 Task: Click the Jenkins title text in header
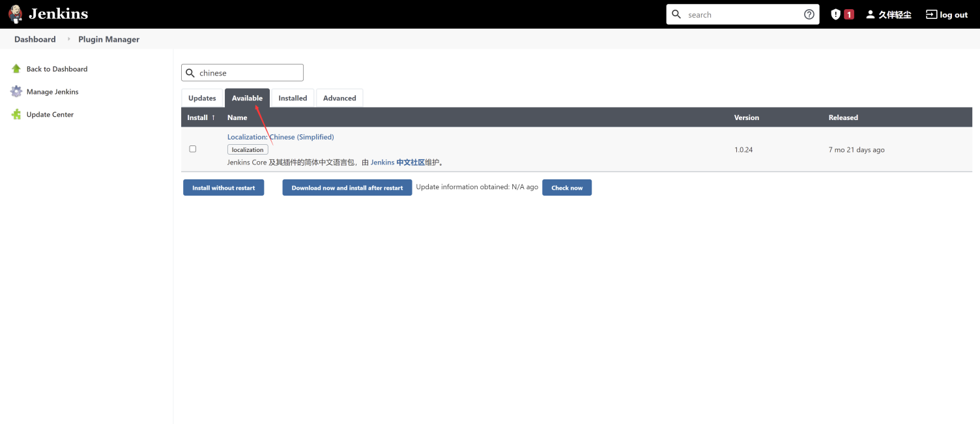click(58, 14)
